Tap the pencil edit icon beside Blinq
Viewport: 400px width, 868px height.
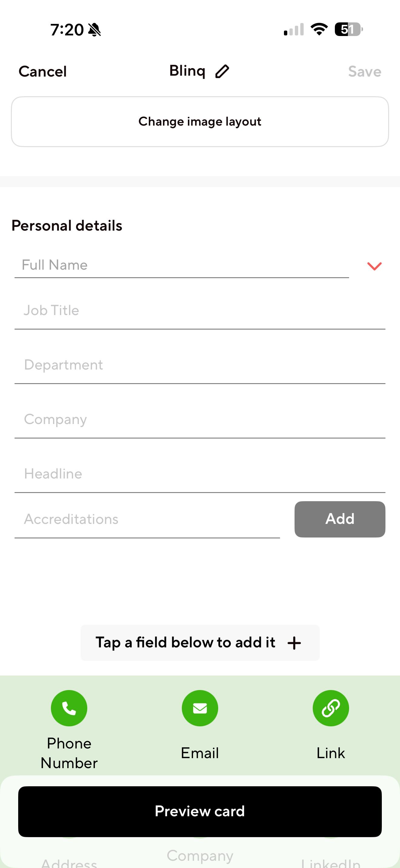pos(222,71)
